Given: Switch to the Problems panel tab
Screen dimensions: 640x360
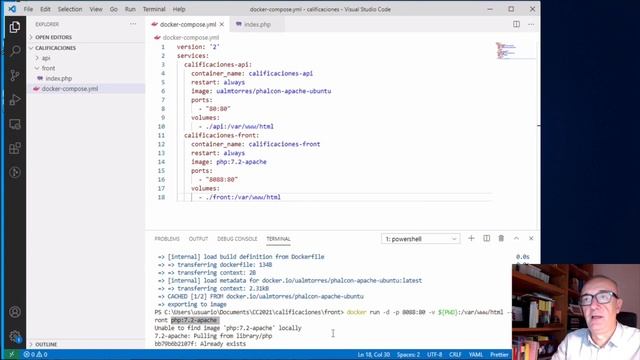Looking at the screenshot, I should coord(167,239).
